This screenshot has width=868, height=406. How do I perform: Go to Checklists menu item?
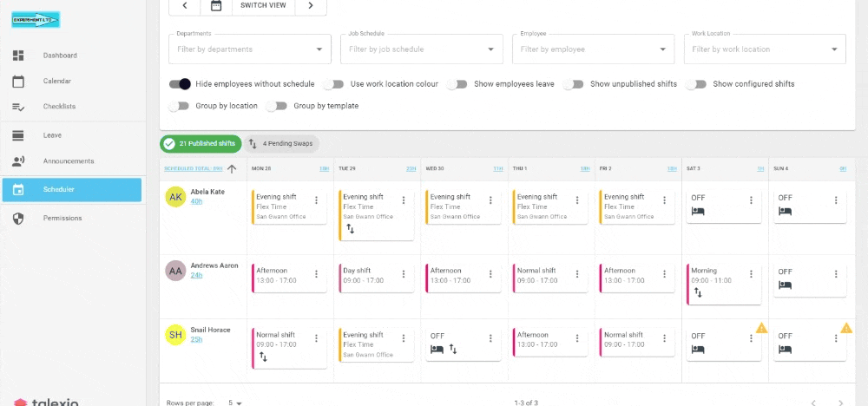(59, 107)
